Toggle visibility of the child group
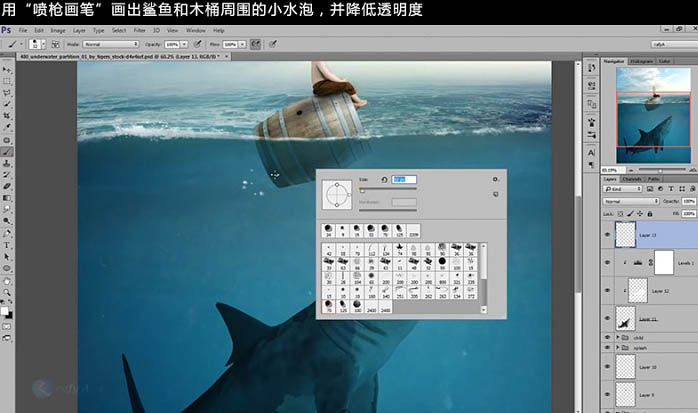This screenshot has width=698, height=413. (607, 337)
